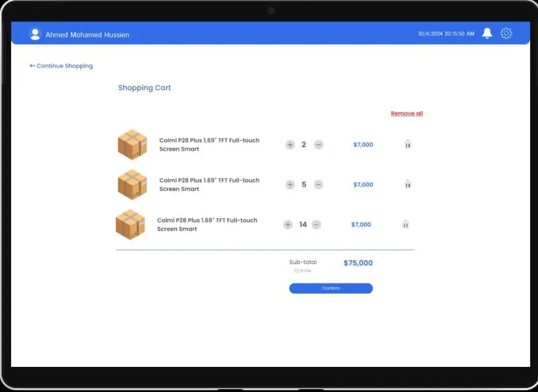
Task: Go back via Continue Shopping link
Action: click(61, 66)
